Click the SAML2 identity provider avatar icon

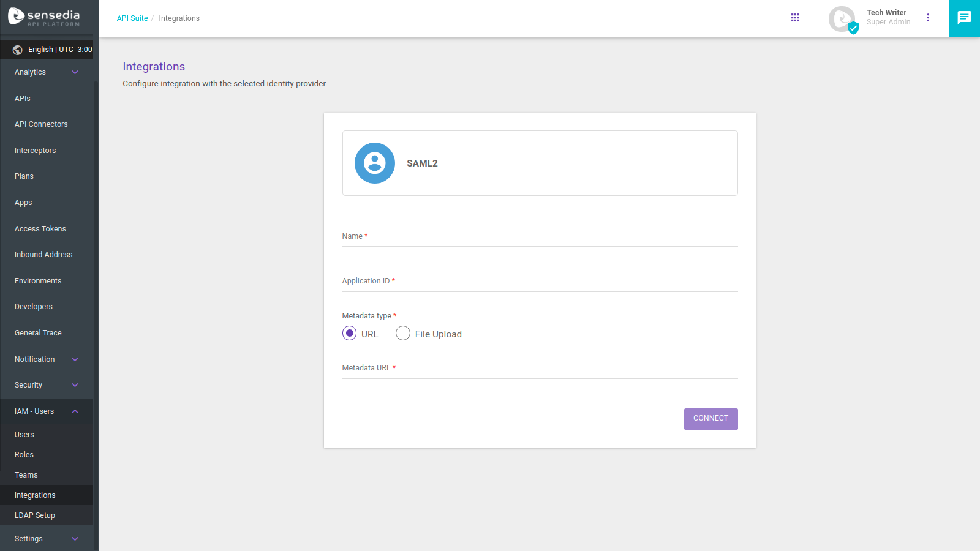coord(374,163)
